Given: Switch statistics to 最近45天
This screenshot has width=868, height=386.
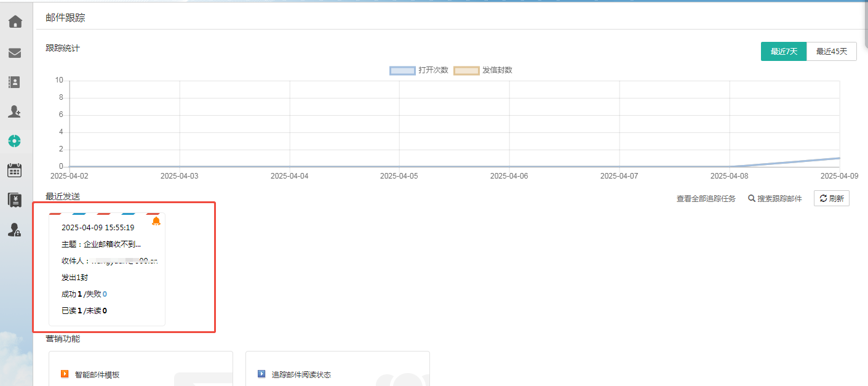Looking at the screenshot, I should [x=832, y=52].
